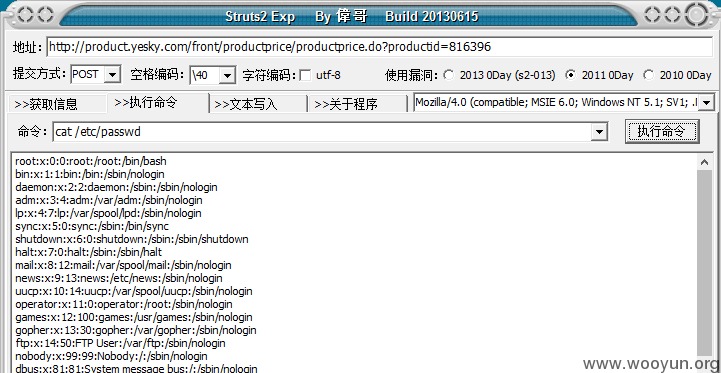The height and width of the screenshot is (373, 721).
Task: Click the daemon:x:2:2 output line
Action: coord(116,187)
